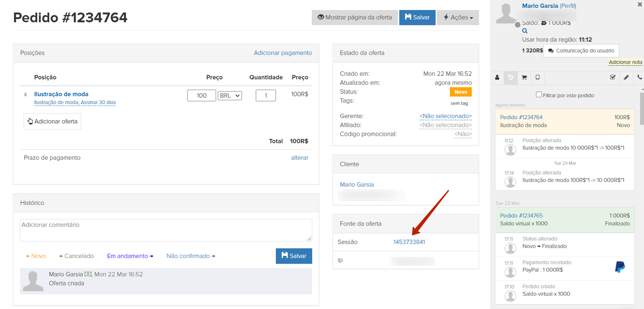Set status to 'Em andamento'
The height and width of the screenshot is (309, 644).
point(130,256)
